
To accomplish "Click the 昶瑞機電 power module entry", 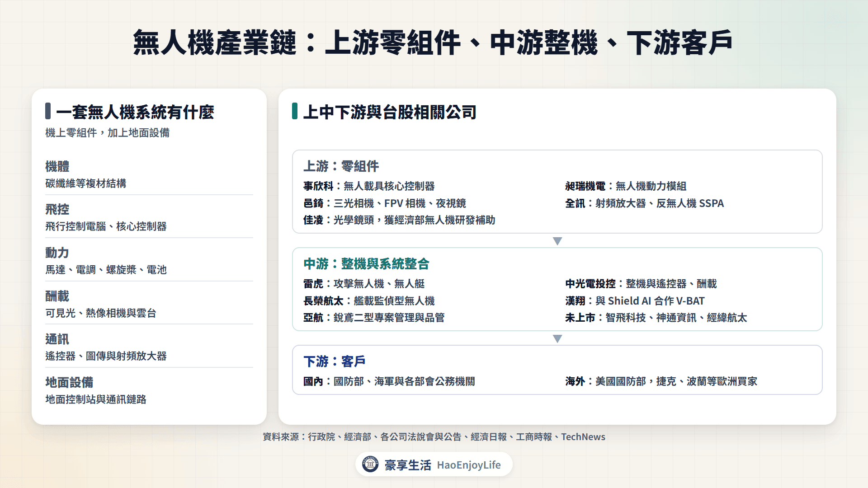I will pos(626,186).
